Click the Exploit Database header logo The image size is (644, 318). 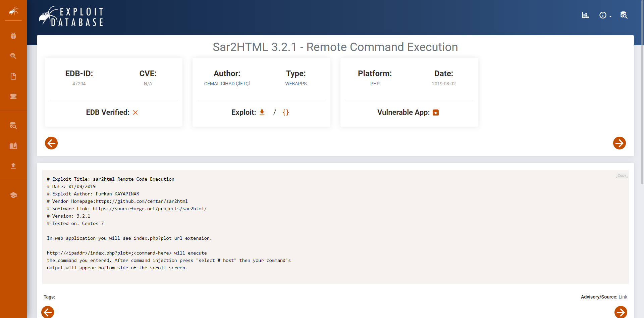pos(71,16)
